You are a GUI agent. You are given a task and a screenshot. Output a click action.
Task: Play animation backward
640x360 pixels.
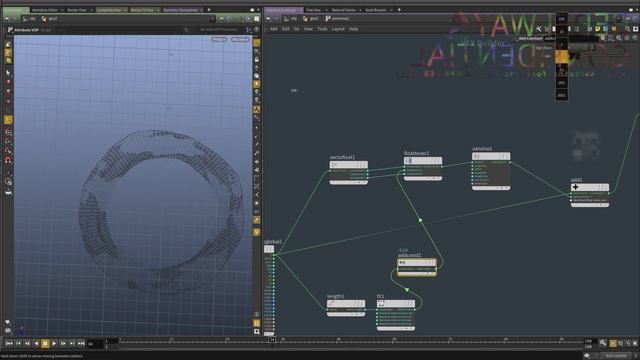tap(36, 344)
